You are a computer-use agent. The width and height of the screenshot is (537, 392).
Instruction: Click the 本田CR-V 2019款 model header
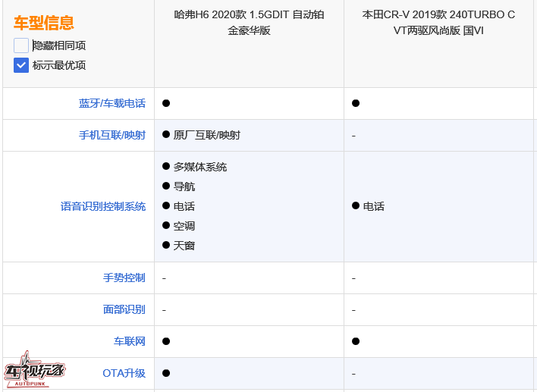[438, 23]
